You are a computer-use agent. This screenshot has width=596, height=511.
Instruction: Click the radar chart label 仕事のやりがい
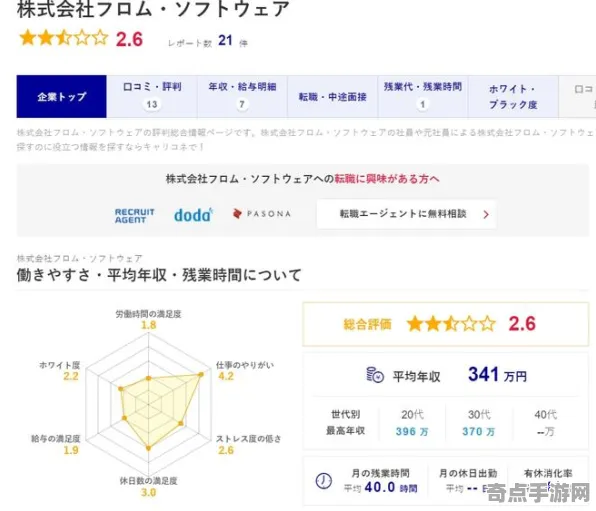pyautogui.click(x=245, y=365)
